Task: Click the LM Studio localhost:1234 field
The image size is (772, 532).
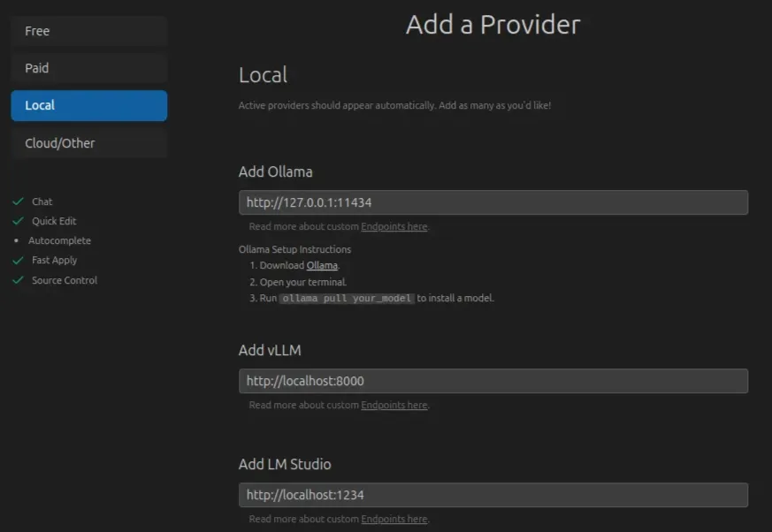Action: [x=492, y=495]
